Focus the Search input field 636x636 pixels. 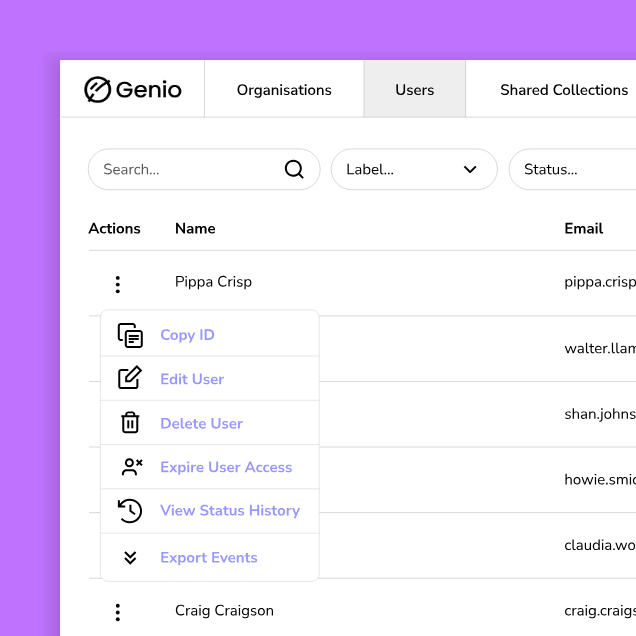pyautogui.click(x=185, y=170)
